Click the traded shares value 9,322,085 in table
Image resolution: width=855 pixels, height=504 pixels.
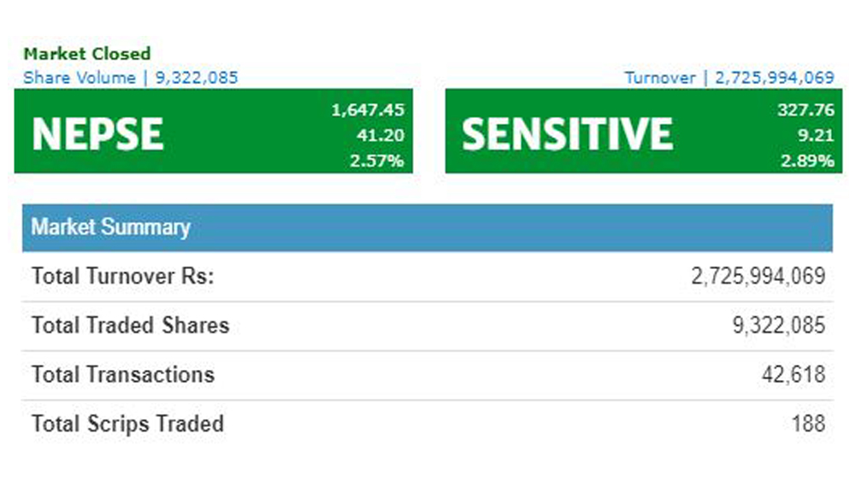(x=779, y=325)
